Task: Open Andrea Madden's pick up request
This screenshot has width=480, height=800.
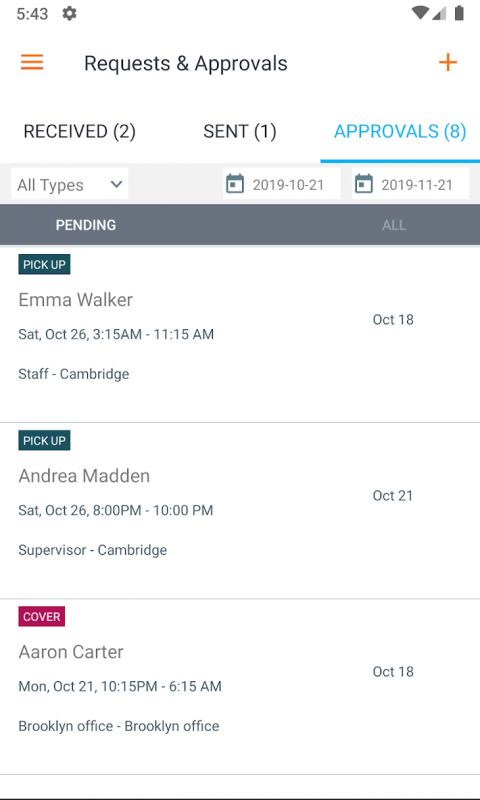Action: [x=240, y=511]
